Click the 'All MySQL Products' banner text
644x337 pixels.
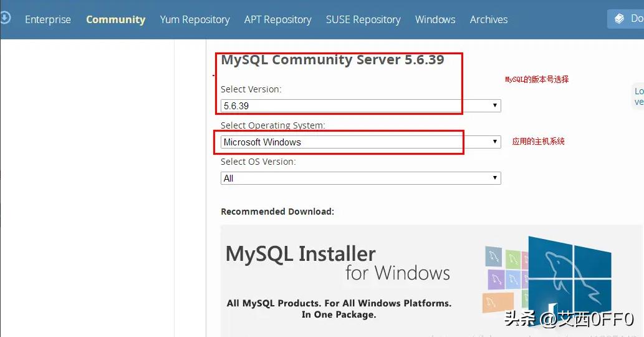click(339, 309)
